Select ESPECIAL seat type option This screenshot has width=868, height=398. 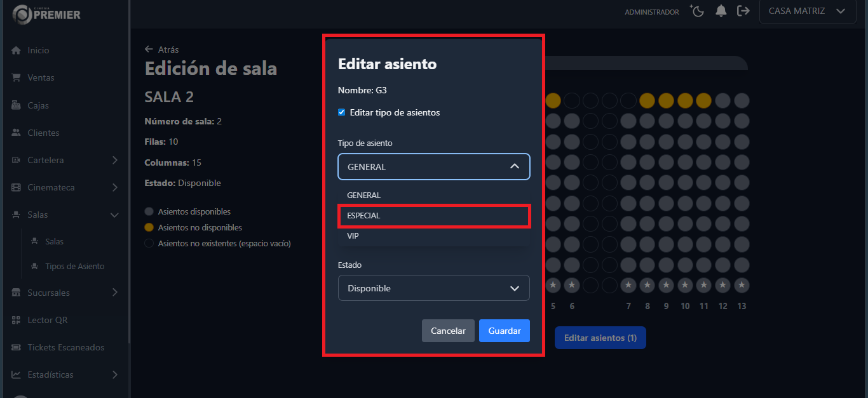pos(433,216)
